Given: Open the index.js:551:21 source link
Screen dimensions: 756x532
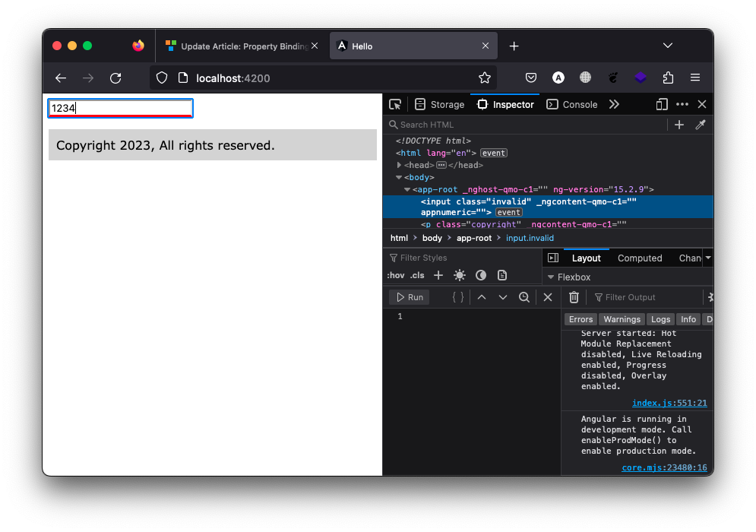Looking at the screenshot, I should (669, 403).
